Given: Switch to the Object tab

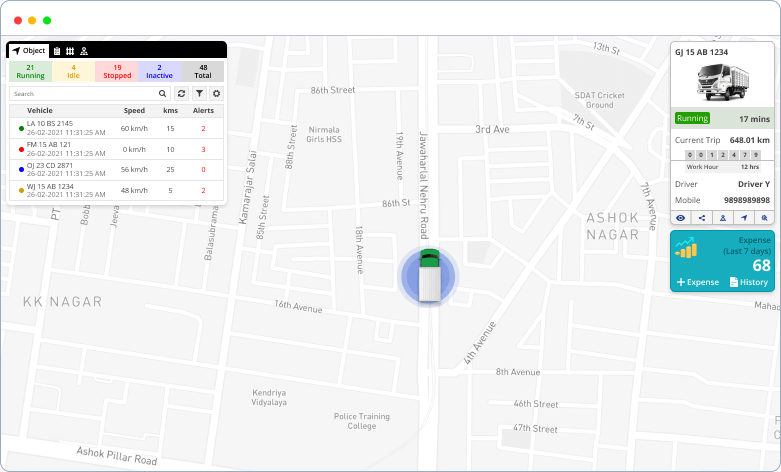Looking at the screenshot, I should tap(29, 51).
